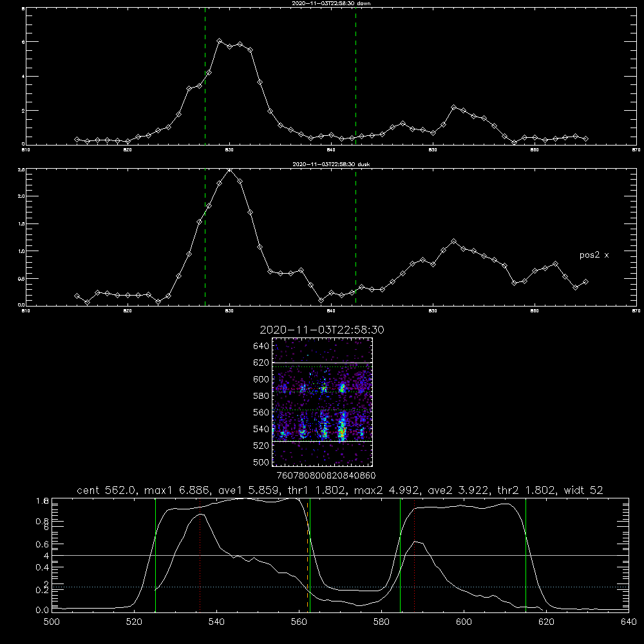Click bottom plot x-axis label 500
The height and width of the screenshot is (644, 644).
pos(52,622)
